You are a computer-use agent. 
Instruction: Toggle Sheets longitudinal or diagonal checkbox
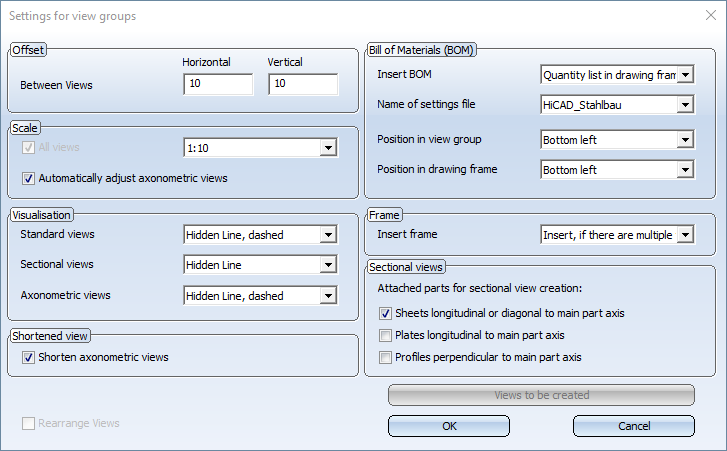(385, 314)
